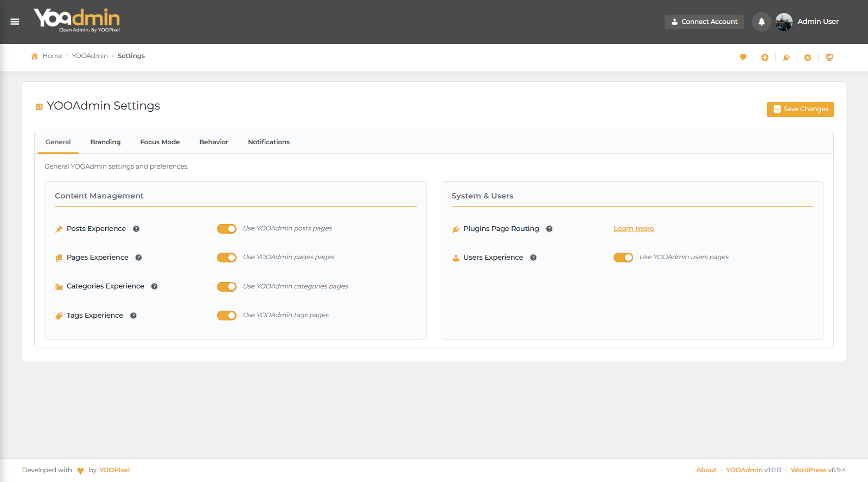Screen dimensions: 868x482
Task: Click the folder icon beside Categories Experience
Action: tap(59, 287)
